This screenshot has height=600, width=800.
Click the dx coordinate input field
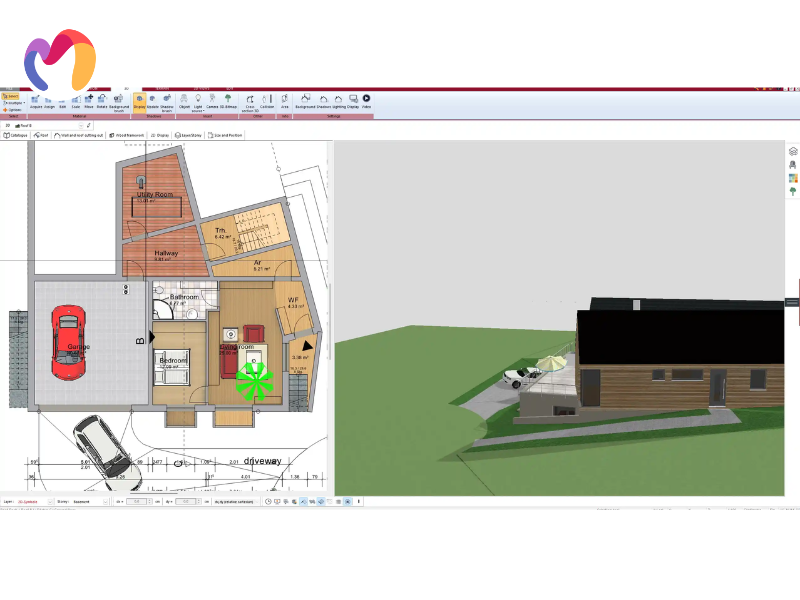click(x=139, y=501)
